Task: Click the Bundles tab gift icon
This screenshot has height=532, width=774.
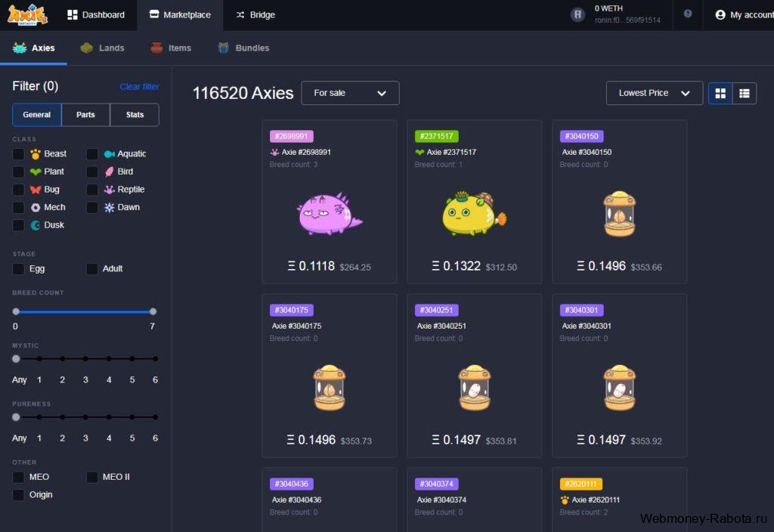Action: (224, 48)
